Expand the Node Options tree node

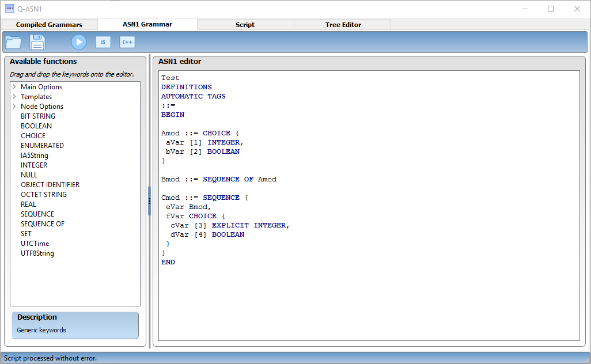14,107
